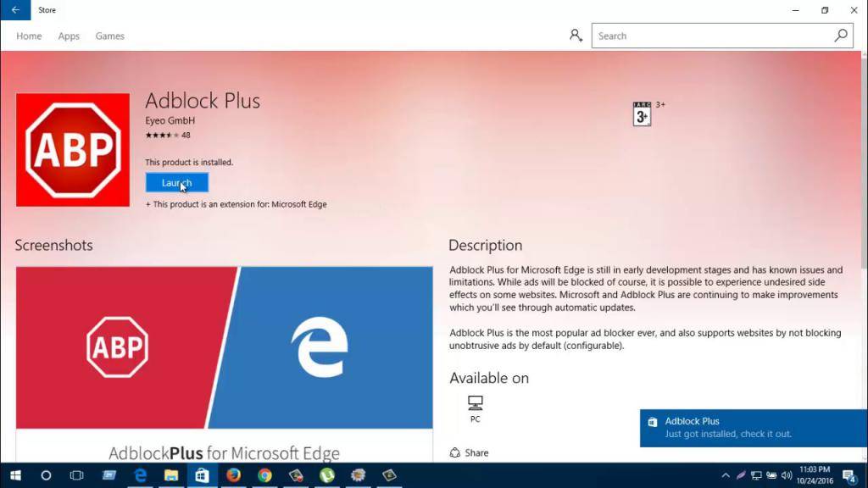Open Microsoft Edge from the taskbar
The image size is (868, 488).
coord(141,475)
